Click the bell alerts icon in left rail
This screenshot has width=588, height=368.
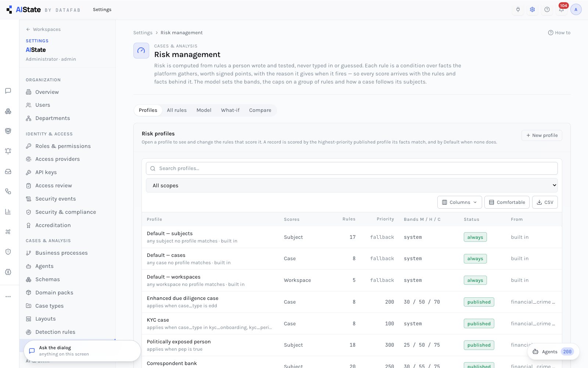coord(8,151)
